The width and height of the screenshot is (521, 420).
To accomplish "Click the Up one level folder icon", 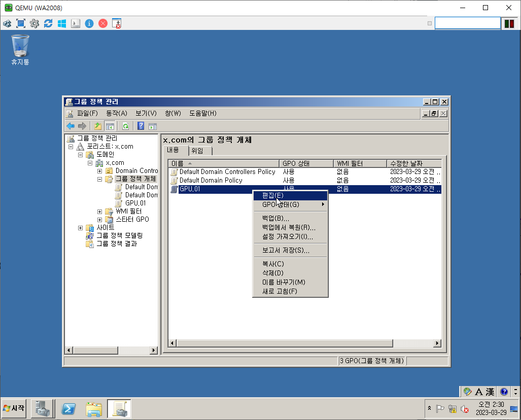I will [98, 126].
